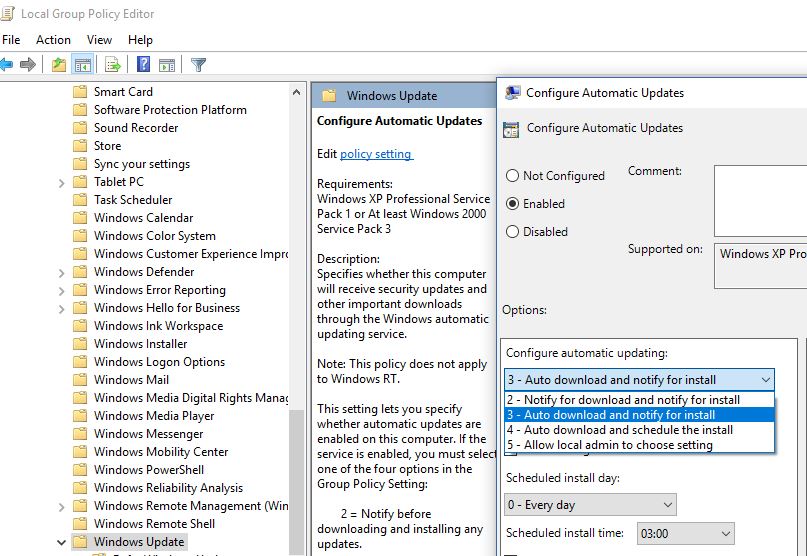Open the Help question mark toolbar icon
Image resolution: width=807 pixels, height=556 pixels.
pos(144,64)
